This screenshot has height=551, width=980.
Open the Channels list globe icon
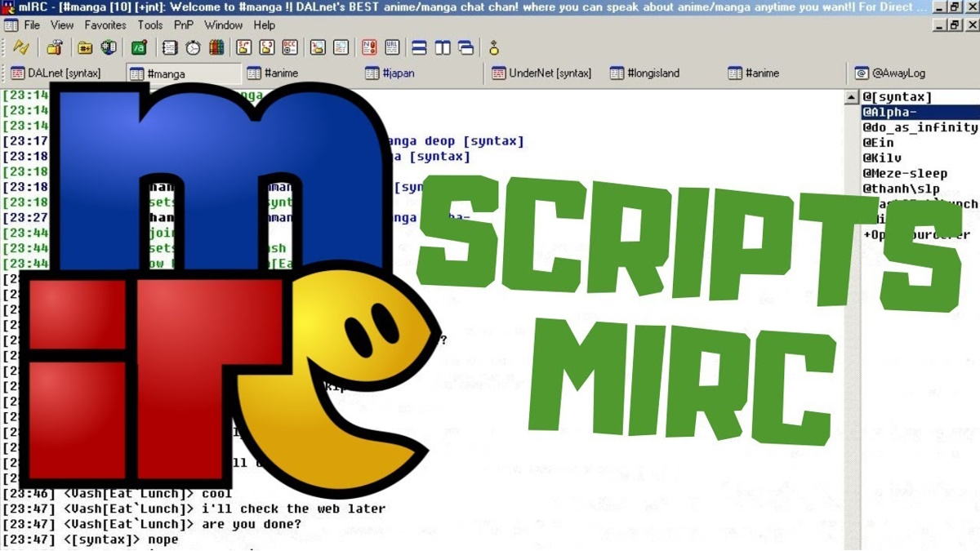tap(108, 47)
